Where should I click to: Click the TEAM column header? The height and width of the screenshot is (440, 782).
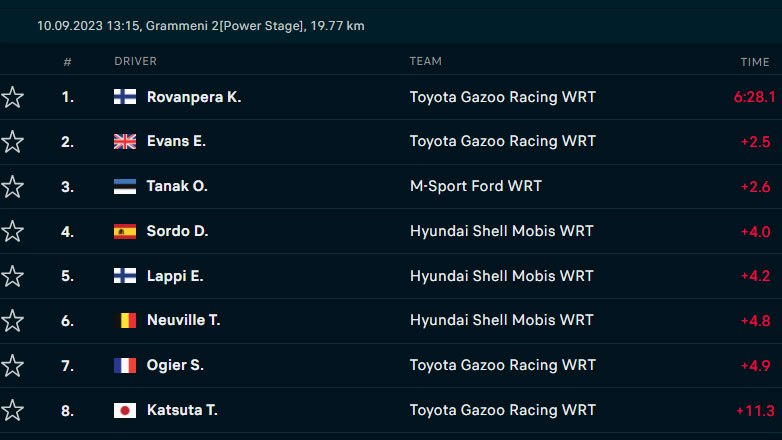pyautogui.click(x=425, y=62)
